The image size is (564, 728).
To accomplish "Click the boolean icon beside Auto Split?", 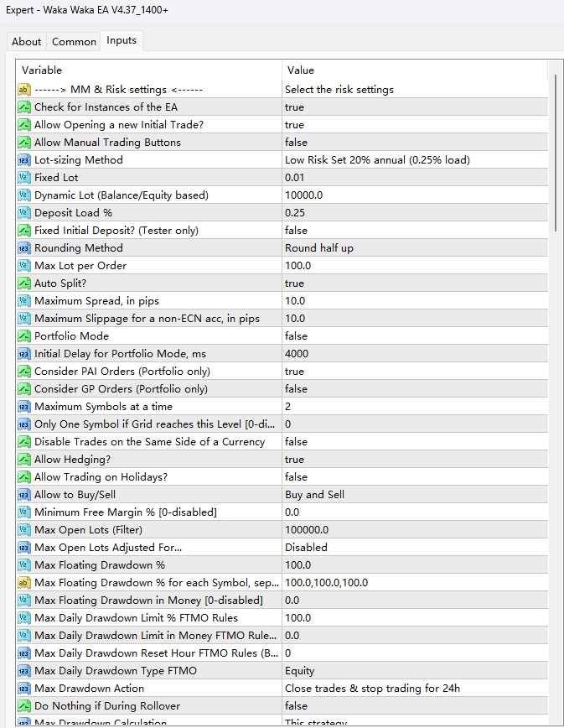I will pos(24,283).
